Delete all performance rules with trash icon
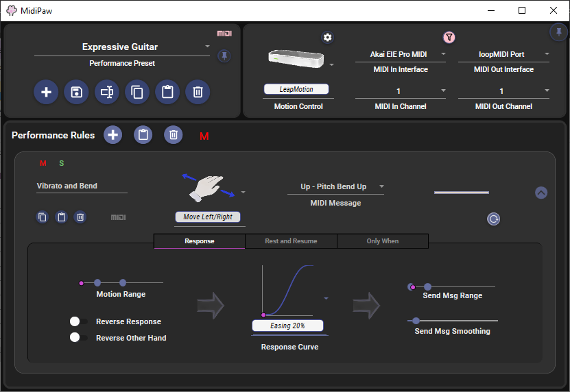The height and width of the screenshot is (392, 570). (x=174, y=135)
